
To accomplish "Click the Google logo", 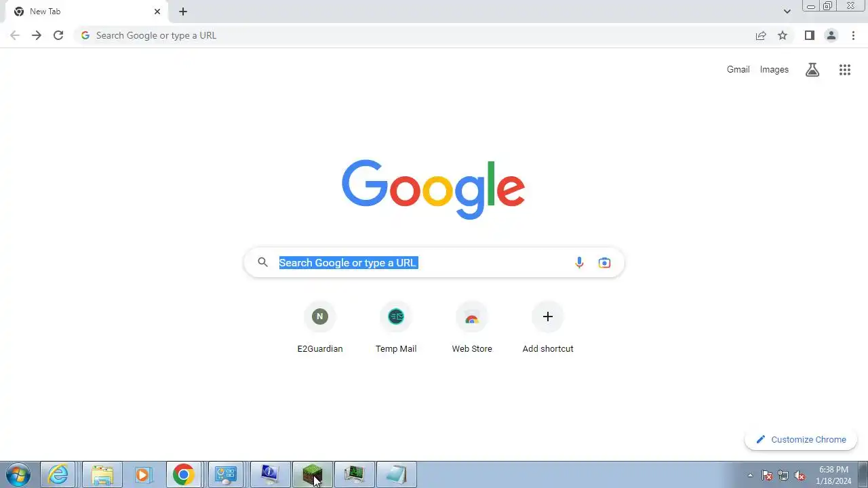I will click(x=433, y=189).
